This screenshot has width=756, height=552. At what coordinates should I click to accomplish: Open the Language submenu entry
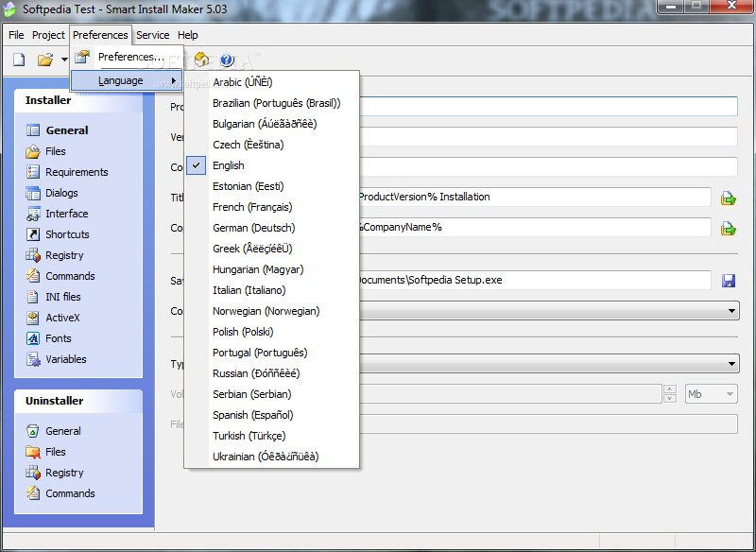[128, 80]
